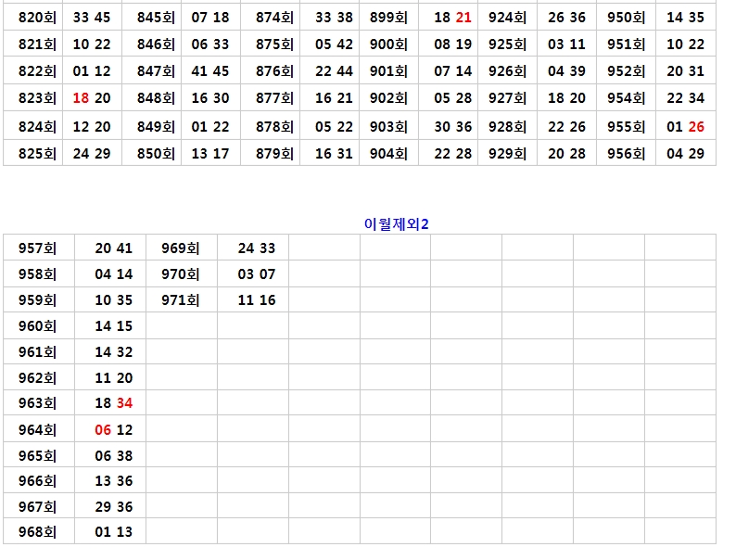736x560 pixels.
Task: Click red number 06 in 964회 row
Action: 103,429
